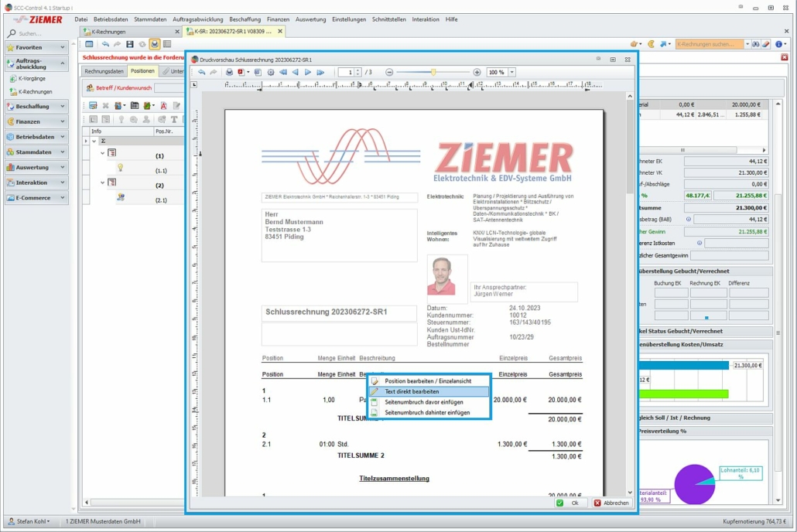Open the Finanzen menu in menu bar

278,19
